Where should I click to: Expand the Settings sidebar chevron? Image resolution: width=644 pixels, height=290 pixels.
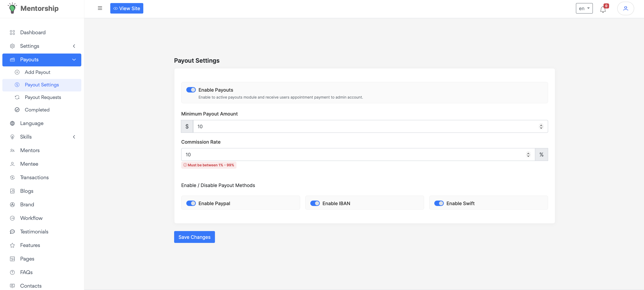click(74, 46)
